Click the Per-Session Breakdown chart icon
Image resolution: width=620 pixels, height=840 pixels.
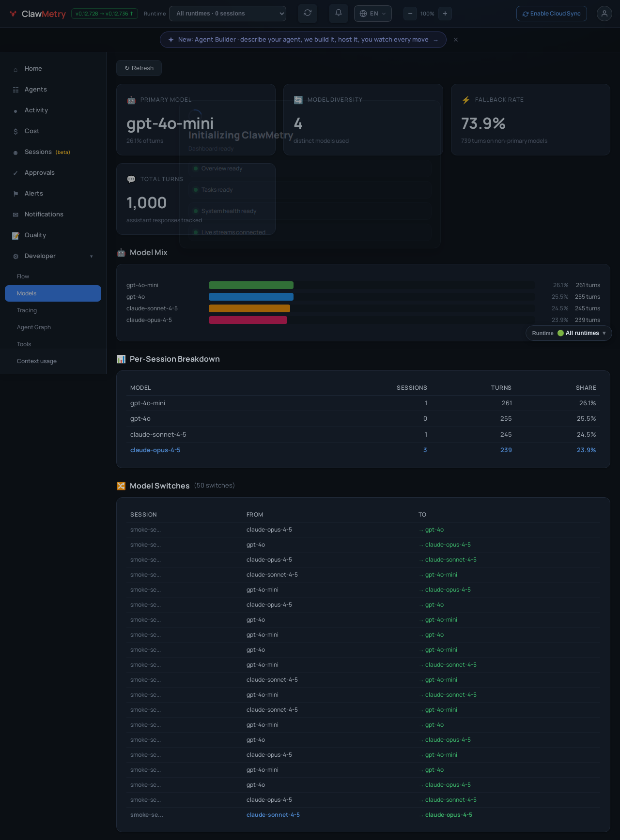point(121,359)
